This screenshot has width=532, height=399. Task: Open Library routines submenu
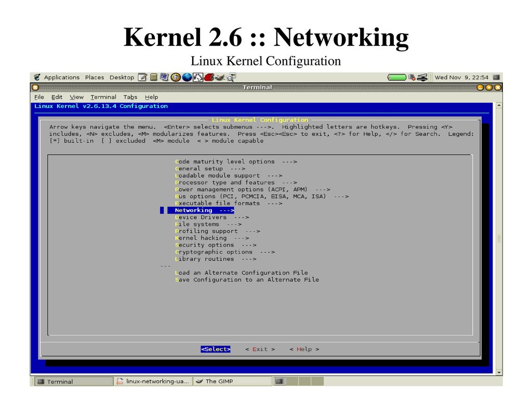(x=216, y=259)
